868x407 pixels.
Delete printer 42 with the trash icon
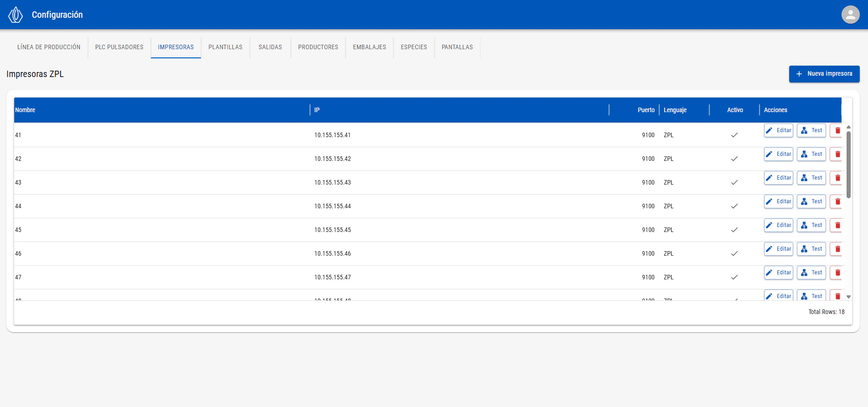[x=837, y=154]
